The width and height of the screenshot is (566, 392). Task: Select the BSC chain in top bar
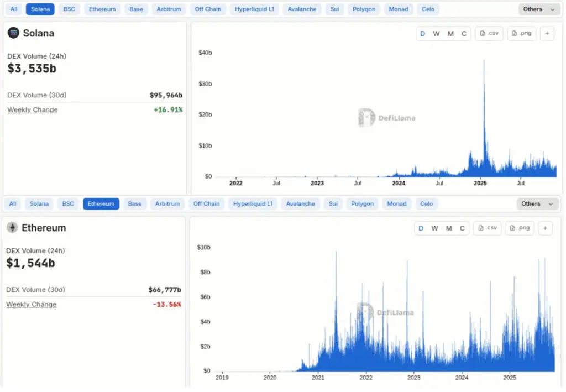pos(70,9)
